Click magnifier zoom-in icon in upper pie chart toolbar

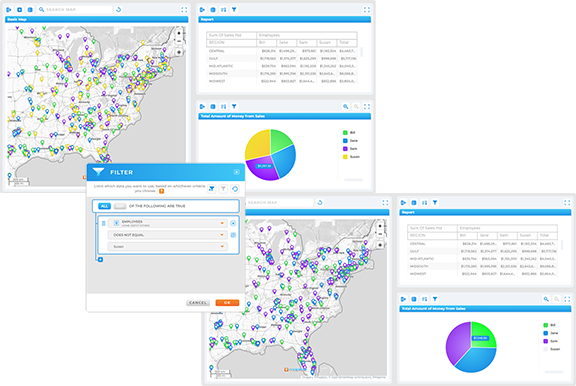click(x=346, y=107)
